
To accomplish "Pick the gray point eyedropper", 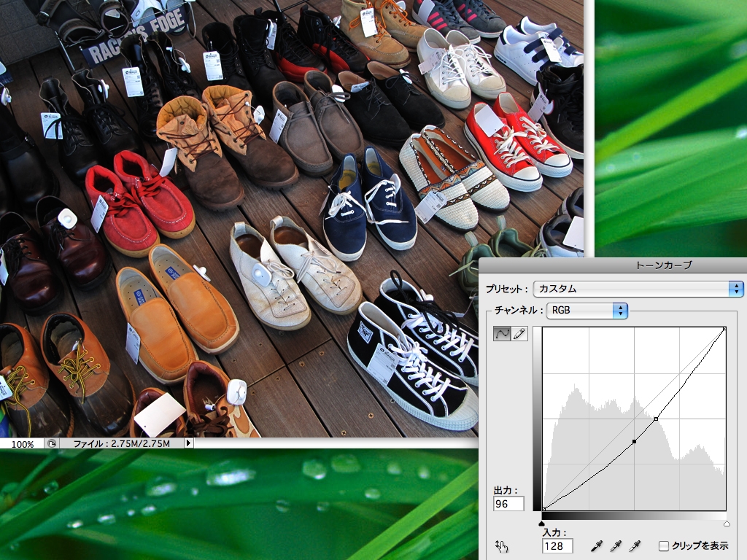I will pyautogui.click(x=616, y=546).
